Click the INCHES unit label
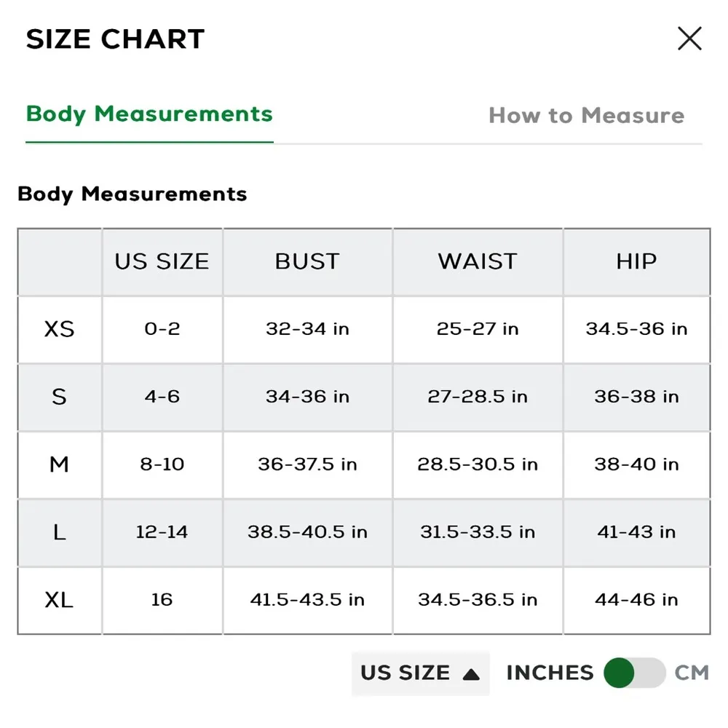Viewport: 728px width, 728px height. tap(550, 673)
